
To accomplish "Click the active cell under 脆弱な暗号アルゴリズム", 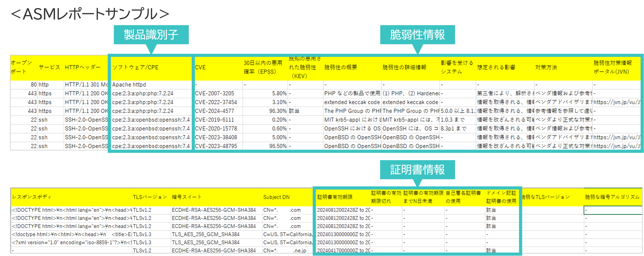I will point(612,210).
